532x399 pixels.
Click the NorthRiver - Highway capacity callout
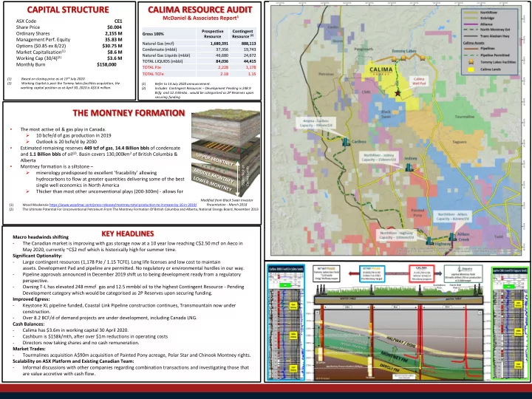(x=396, y=235)
